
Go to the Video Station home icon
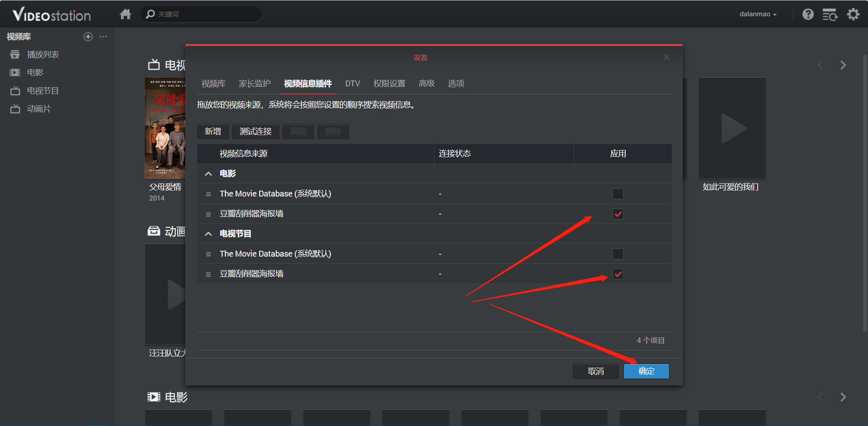pyautogui.click(x=125, y=14)
